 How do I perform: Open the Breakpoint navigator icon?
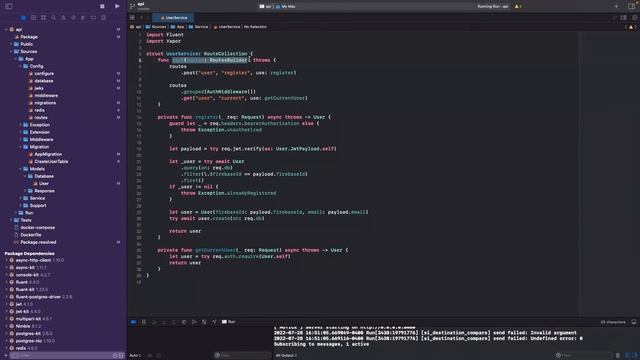(x=93, y=18)
